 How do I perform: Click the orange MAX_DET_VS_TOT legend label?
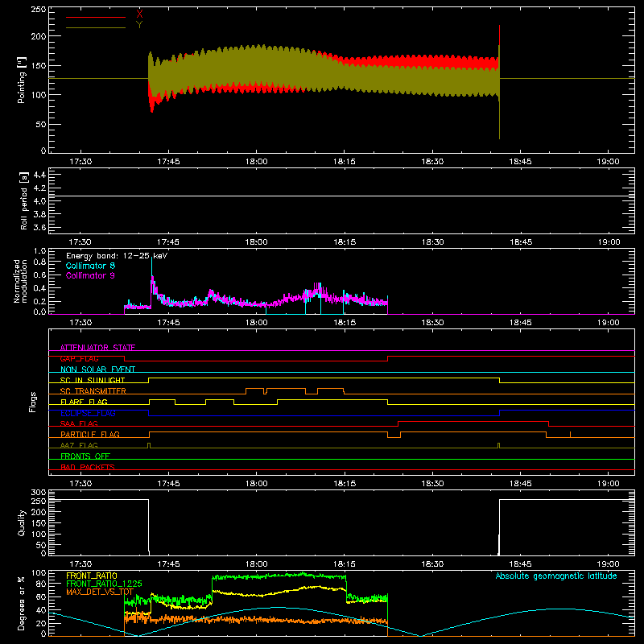point(100,592)
